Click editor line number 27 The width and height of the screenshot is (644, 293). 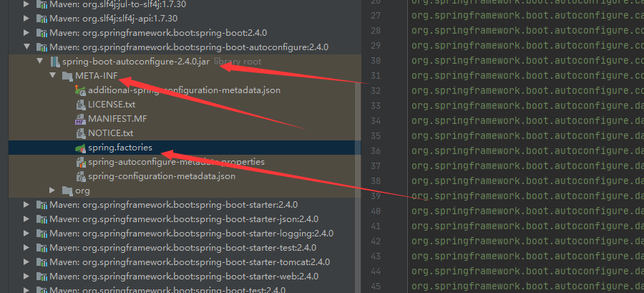click(376, 15)
